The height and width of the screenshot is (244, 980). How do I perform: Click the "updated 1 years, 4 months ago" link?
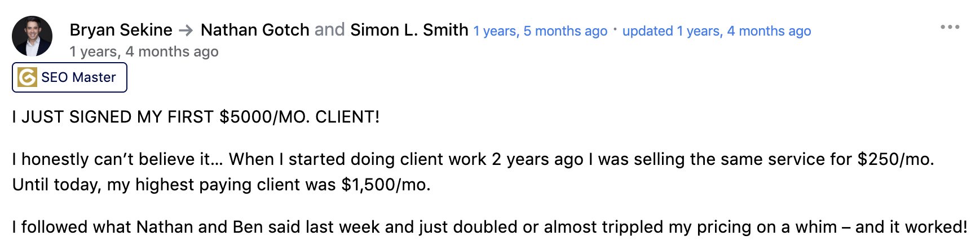tap(716, 31)
